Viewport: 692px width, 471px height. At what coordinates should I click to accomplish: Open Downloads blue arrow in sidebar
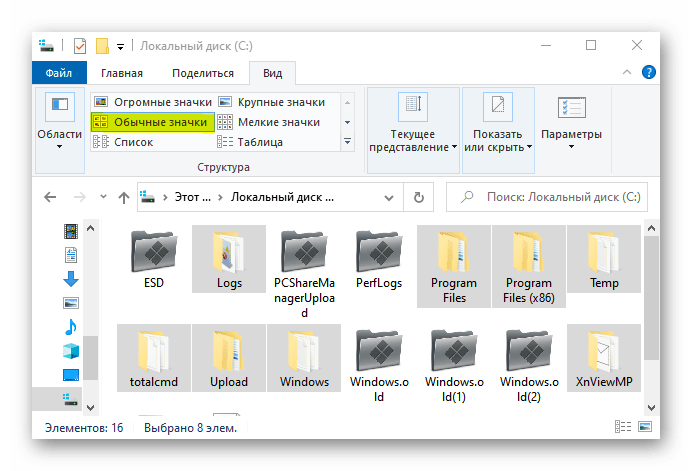[71, 279]
